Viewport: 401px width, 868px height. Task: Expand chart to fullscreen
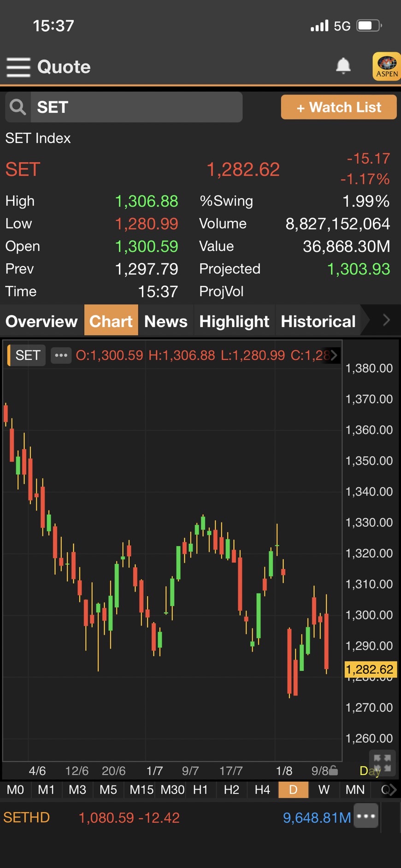(x=382, y=763)
